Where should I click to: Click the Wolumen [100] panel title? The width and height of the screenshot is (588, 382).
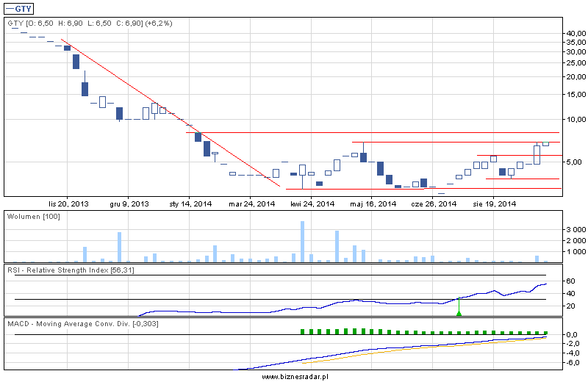pos(33,217)
